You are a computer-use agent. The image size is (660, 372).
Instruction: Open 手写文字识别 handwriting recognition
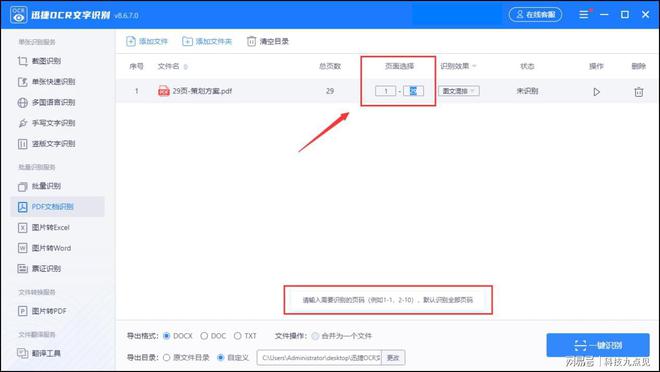47,123
